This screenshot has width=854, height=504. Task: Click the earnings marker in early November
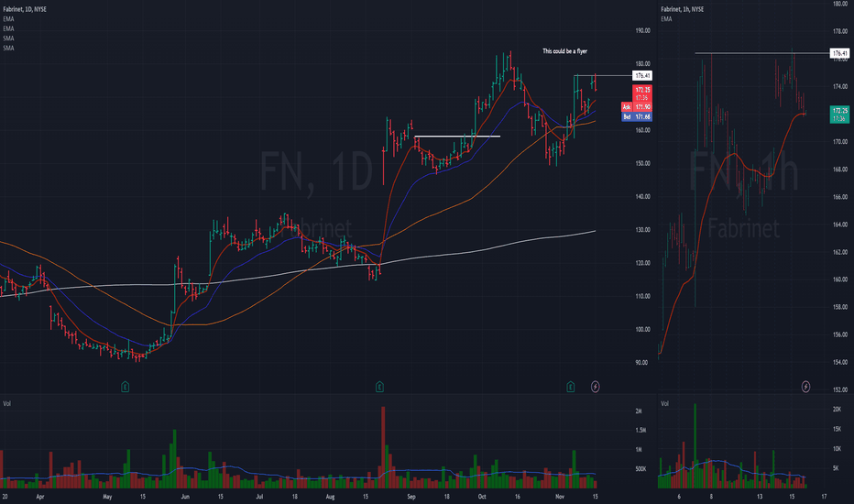[x=570, y=387]
